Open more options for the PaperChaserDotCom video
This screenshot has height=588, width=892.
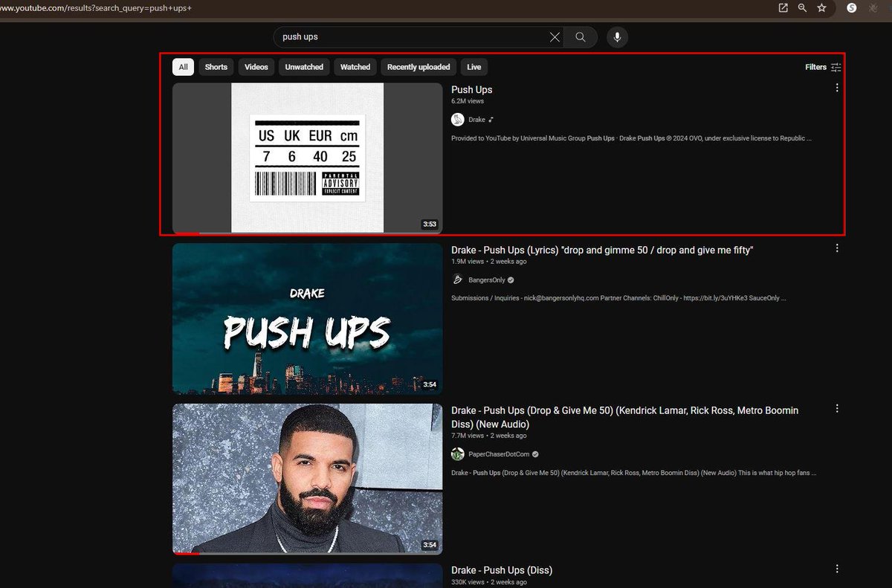pos(837,409)
